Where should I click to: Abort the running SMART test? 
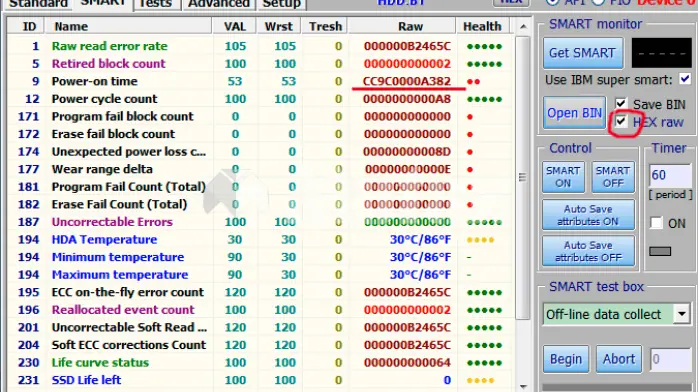pyautogui.click(x=619, y=359)
